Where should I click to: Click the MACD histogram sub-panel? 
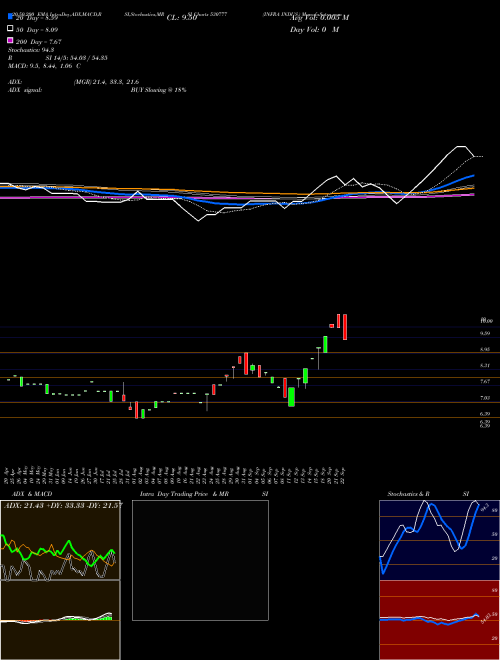tap(60, 620)
